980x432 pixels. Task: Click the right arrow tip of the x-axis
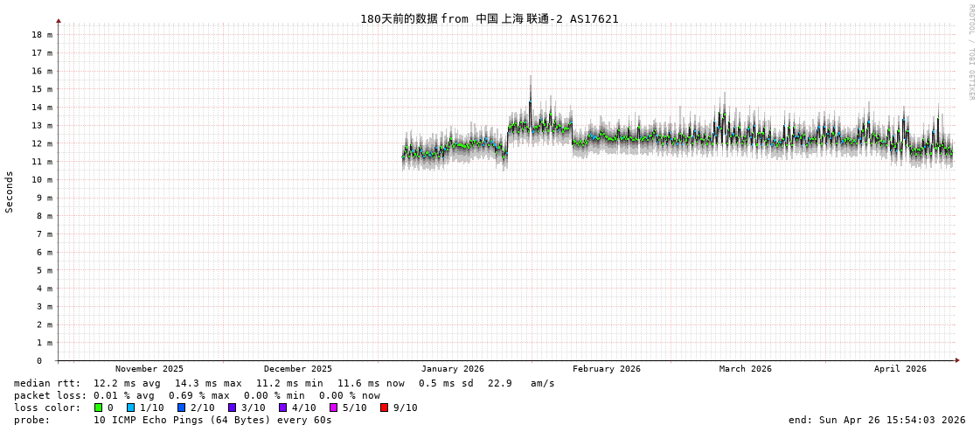pyautogui.click(x=957, y=360)
